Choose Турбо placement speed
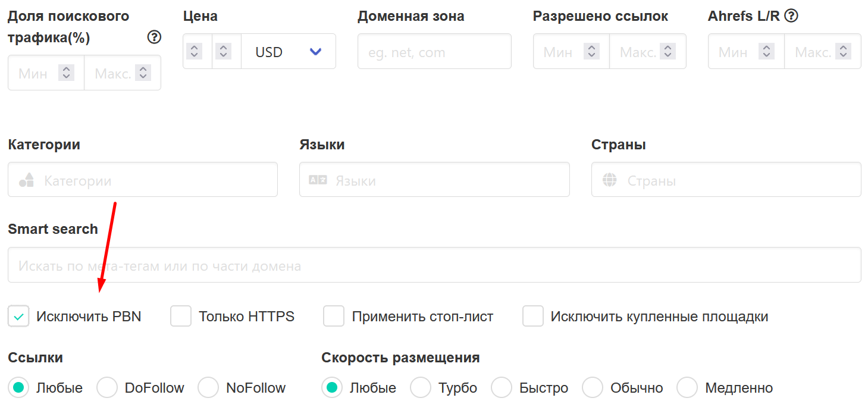 tap(421, 388)
